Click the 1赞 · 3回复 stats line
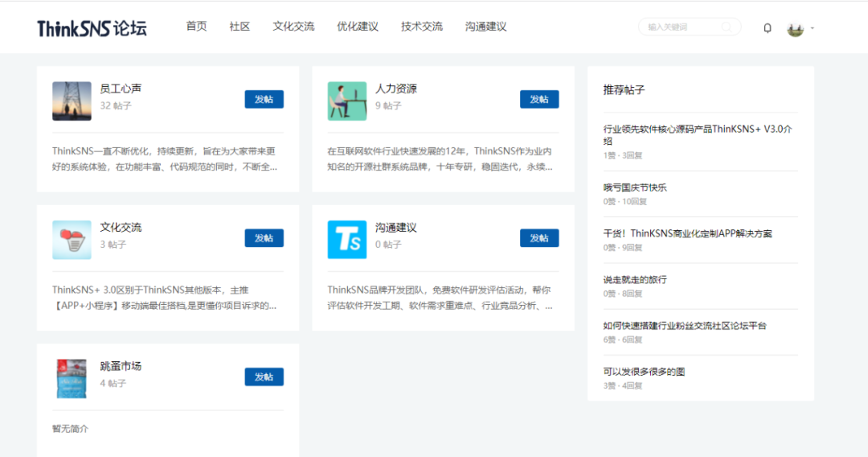The image size is (868, 457). tap(623, 155)
